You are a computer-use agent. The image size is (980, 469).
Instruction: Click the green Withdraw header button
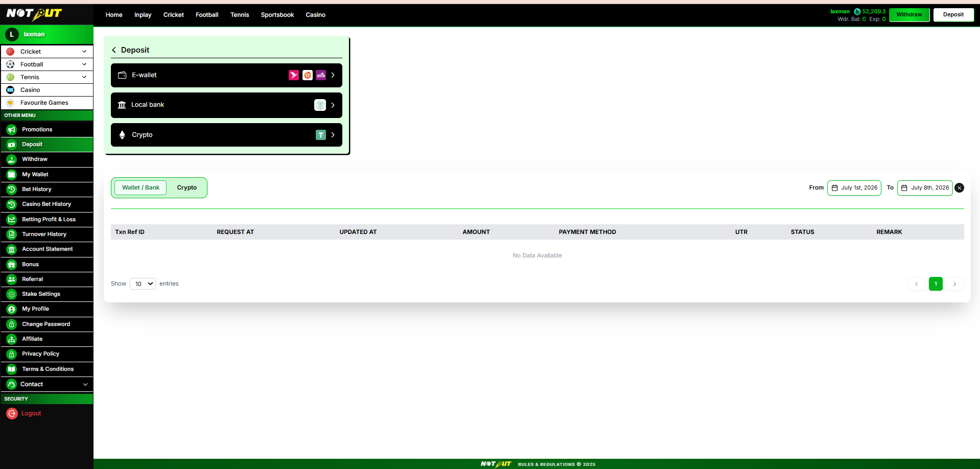[x=909, y=15]
